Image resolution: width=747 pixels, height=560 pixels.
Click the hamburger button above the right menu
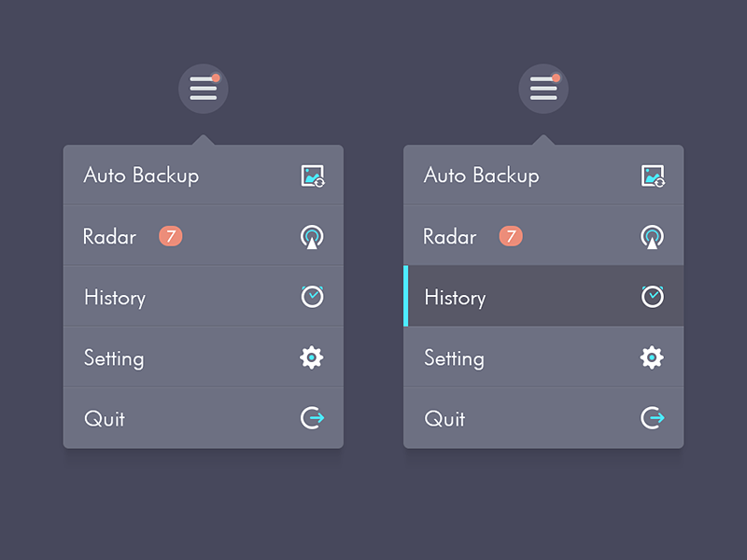pyautogui.click(x=543, y=90)
